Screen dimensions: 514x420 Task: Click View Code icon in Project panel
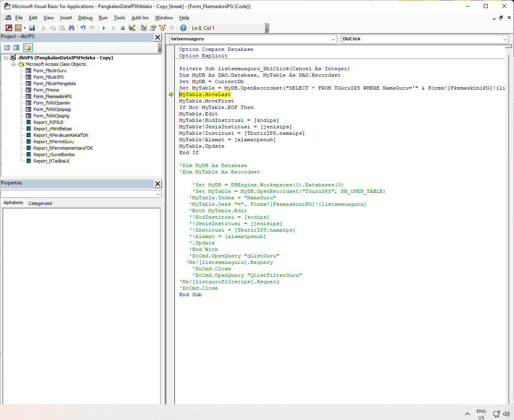(7, 48)
